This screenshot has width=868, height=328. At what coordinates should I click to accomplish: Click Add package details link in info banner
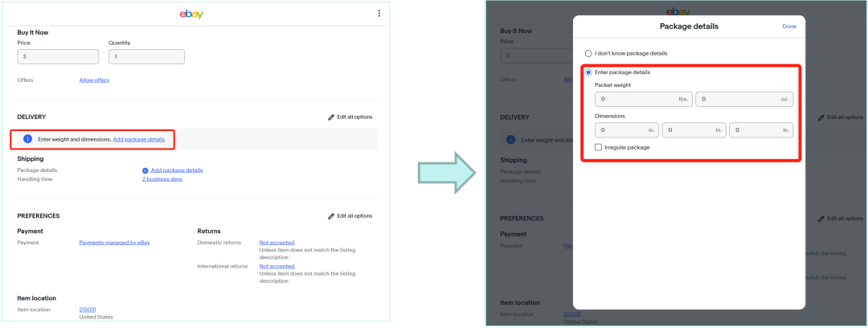click(139, 140)
